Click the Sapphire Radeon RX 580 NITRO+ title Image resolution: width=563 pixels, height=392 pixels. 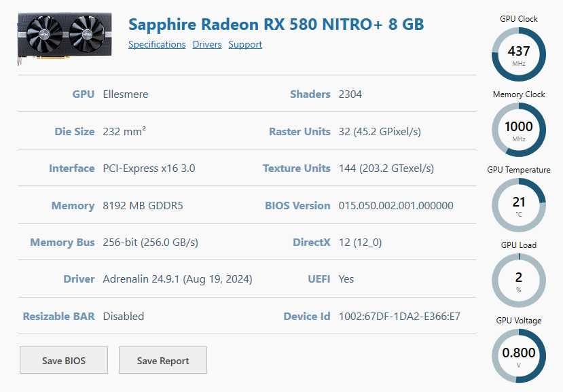click(276, 24)
